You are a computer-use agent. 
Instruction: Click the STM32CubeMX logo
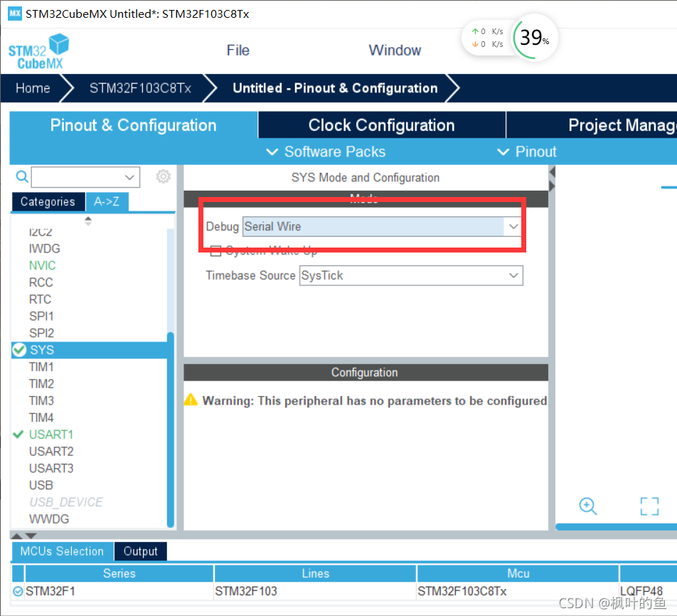(x=38, y=51)
